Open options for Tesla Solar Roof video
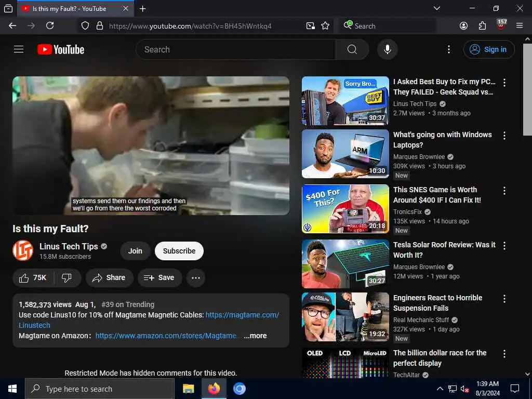 point(504,246)
